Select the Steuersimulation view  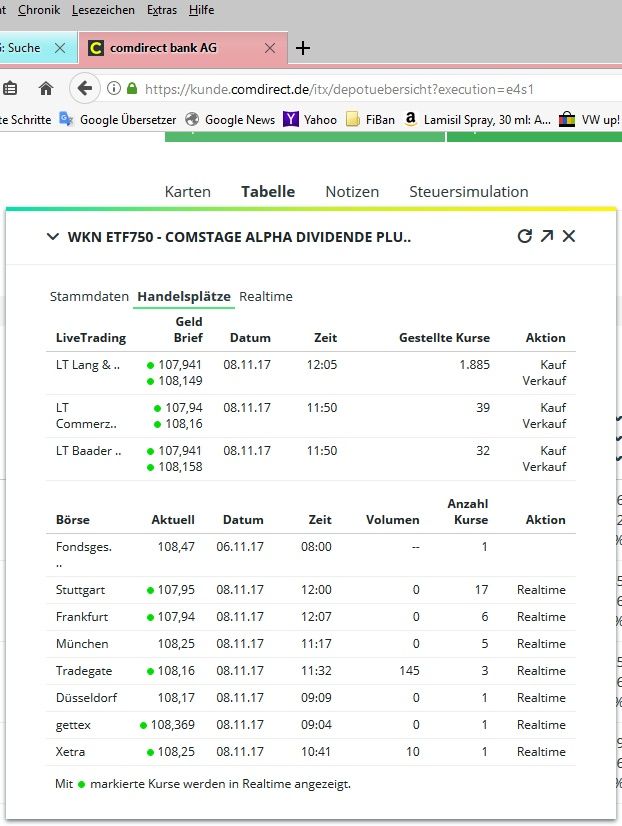tap(468, 192)
